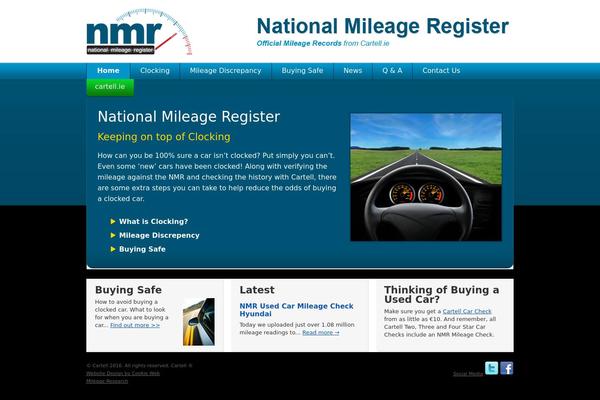Viewport: 600px width, 400px height.
Task: Click the Keeping on top of Clocking subheading
Action: pyautogui.click(x=164, y=137)
